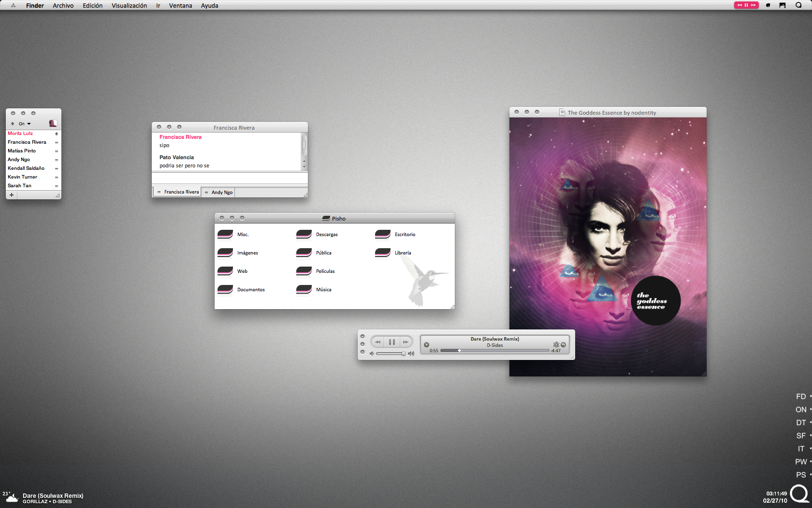The image size is (812, 508).
Task: Skip to previous track in iTunes
Action: click(378, 342)
